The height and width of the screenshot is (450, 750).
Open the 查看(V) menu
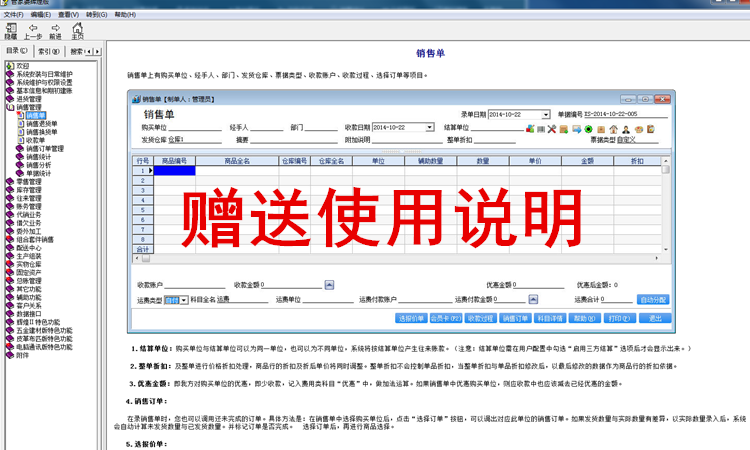[x=69, y=16]
